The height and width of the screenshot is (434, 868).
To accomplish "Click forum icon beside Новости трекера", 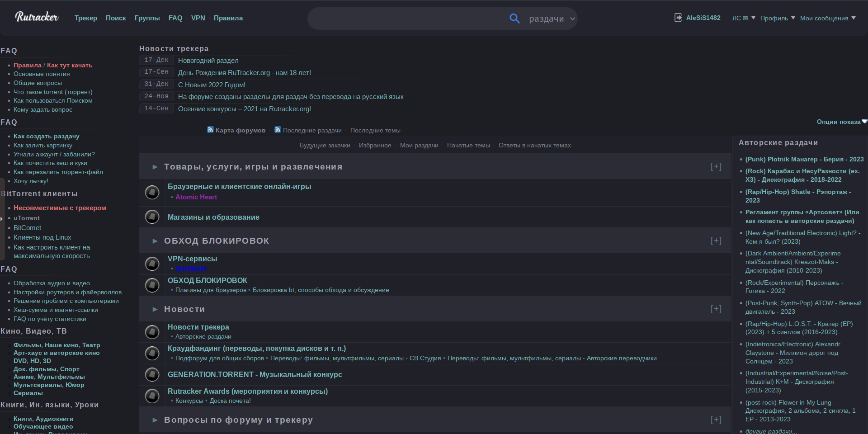I will point(152,332).
